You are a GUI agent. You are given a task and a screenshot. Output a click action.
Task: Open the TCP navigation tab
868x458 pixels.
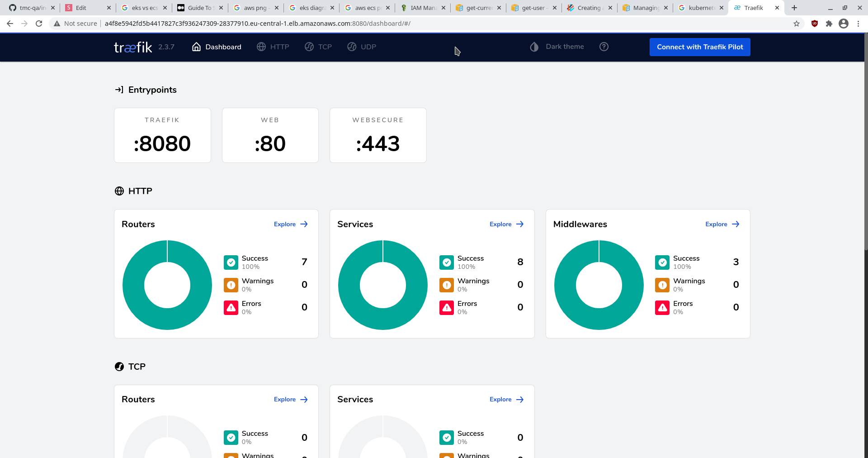coord(318,47)
